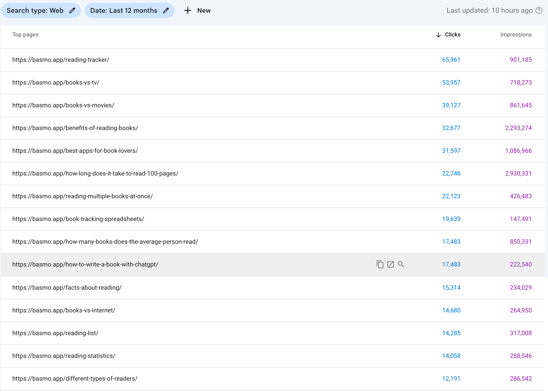Click the 19,639 clicks value
The height and width of the screenshot is (392, 548).
point(451,219)
